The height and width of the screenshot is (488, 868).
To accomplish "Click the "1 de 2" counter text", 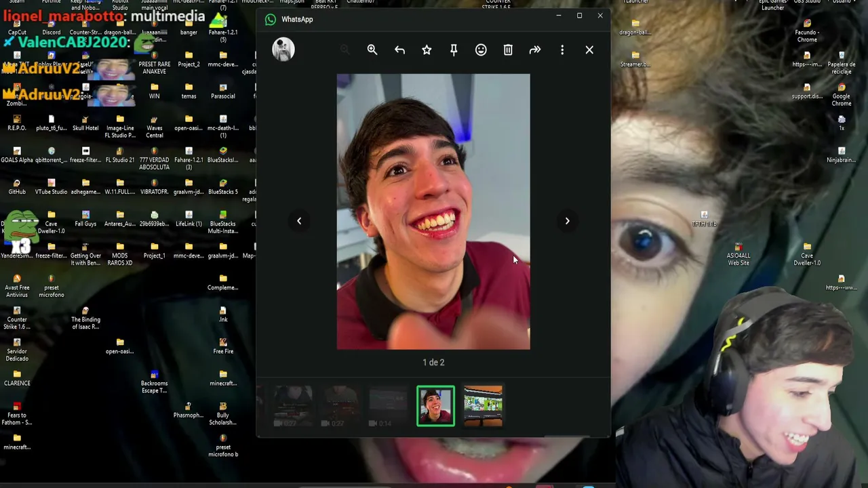I will (x=433, y=363).
